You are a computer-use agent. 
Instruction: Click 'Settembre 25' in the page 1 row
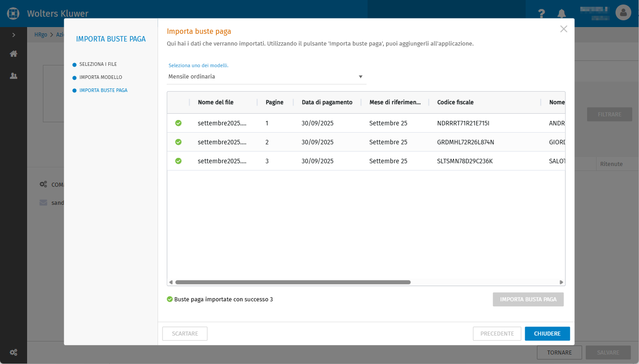[x=388, y=123]
